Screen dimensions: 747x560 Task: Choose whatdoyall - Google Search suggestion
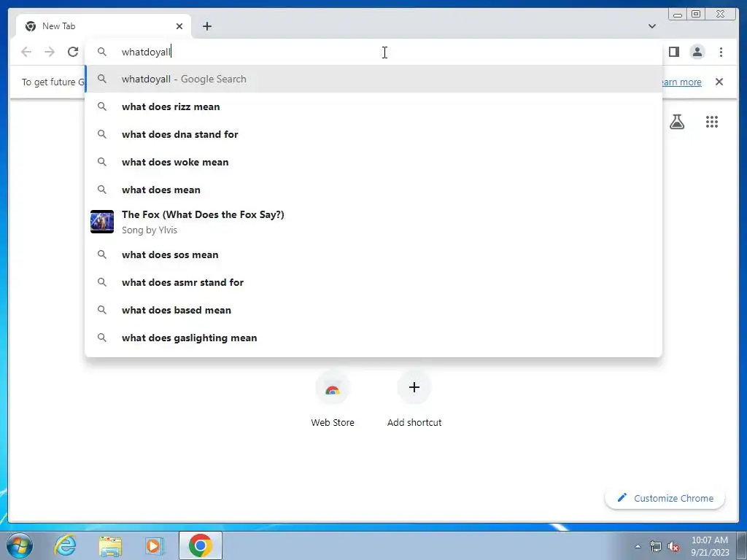[373, 79]
